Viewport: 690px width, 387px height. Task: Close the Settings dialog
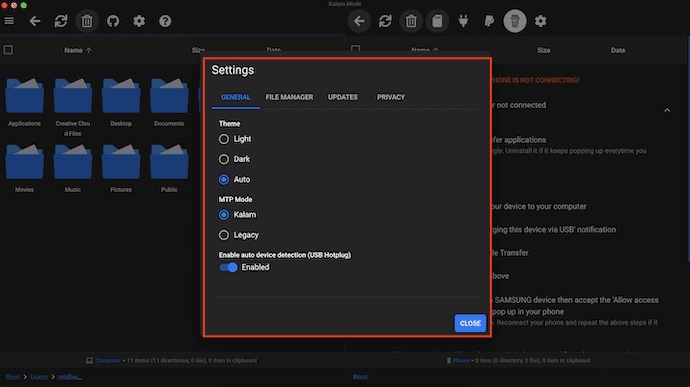[470, 323]
